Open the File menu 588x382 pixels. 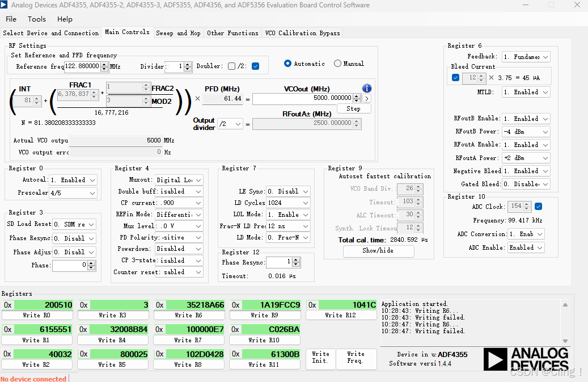(x=11, y=19)
